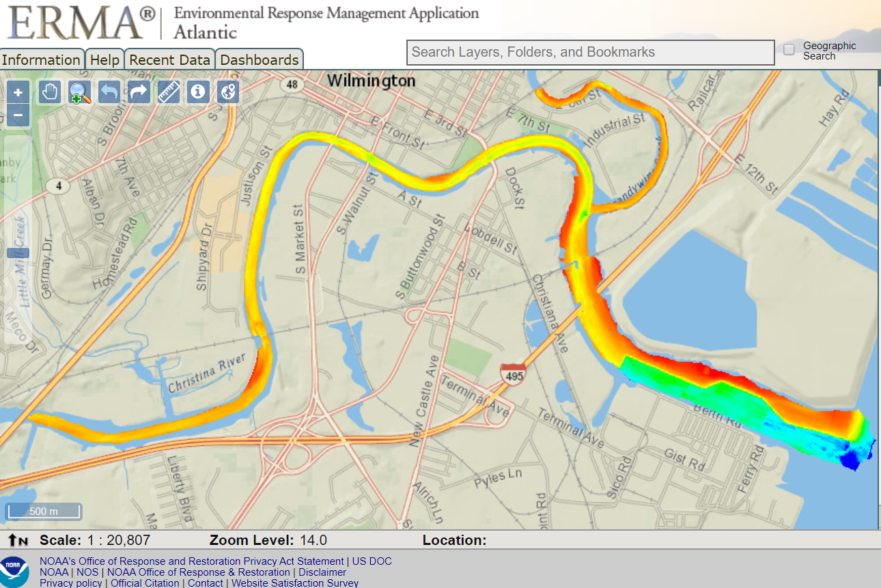Image resolution: width=881 pixels, height=588 pixels.
Task: Click the Interstate 495 shield on the map
Action: point(513,374)
